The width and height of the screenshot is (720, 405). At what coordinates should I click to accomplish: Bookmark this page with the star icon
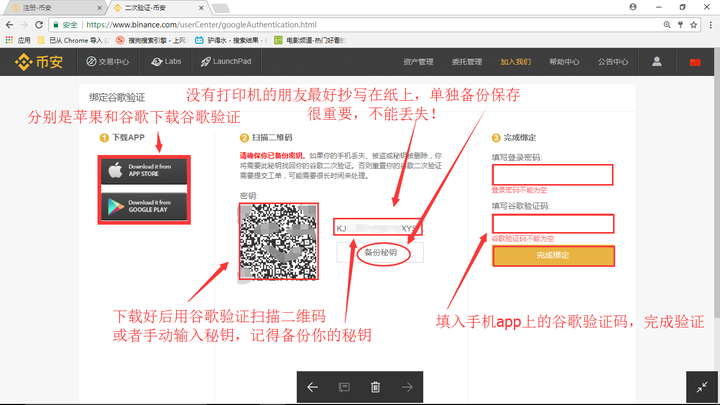[x=693, y=25]
